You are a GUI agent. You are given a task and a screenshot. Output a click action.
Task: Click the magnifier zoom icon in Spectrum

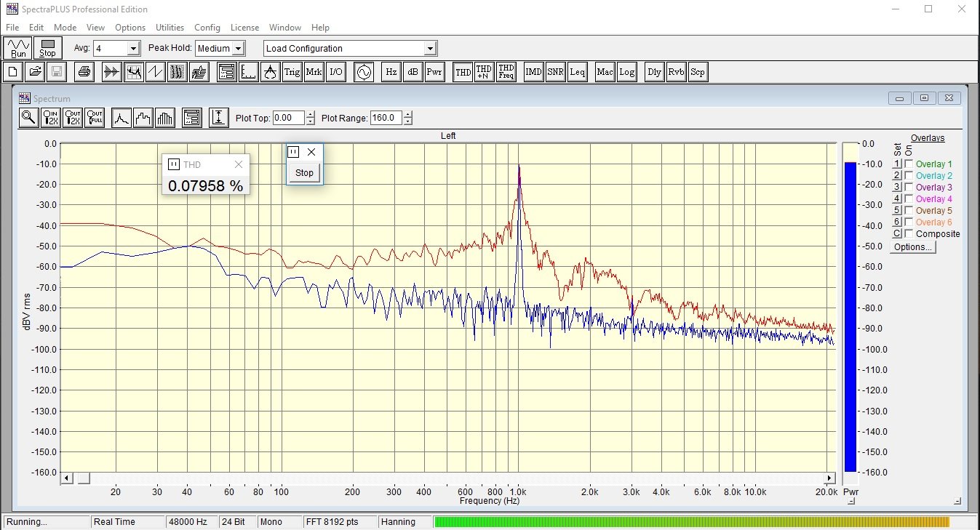coord(28,118)
